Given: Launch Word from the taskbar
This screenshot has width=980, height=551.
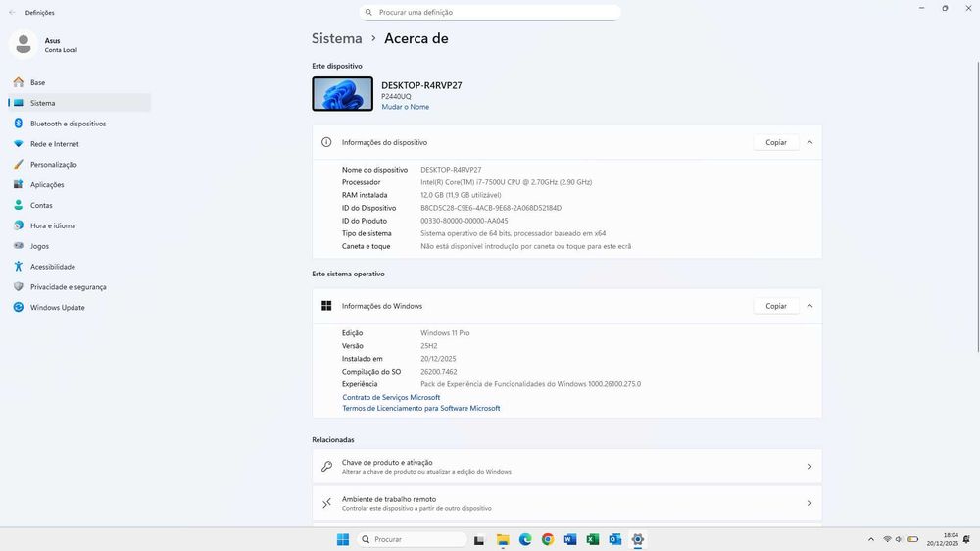Looking at the screenshot, I should pyautogui.click(x=570, y=539).
